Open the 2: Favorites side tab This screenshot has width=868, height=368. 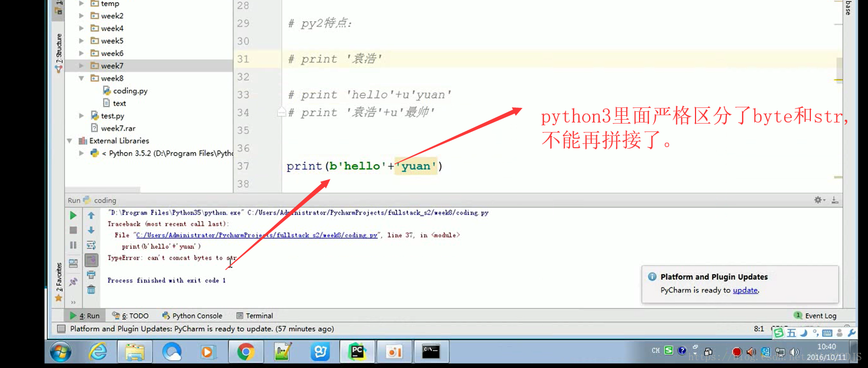59,283
